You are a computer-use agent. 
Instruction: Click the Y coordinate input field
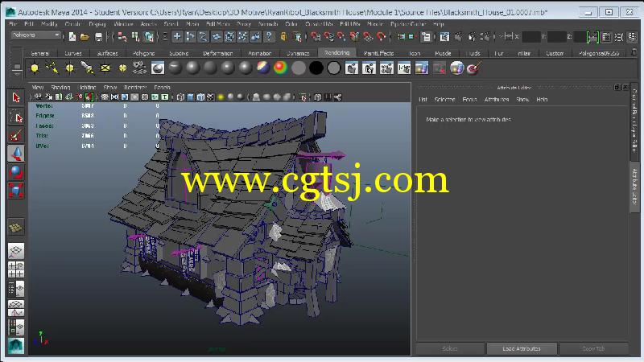(x=557, y=37)
